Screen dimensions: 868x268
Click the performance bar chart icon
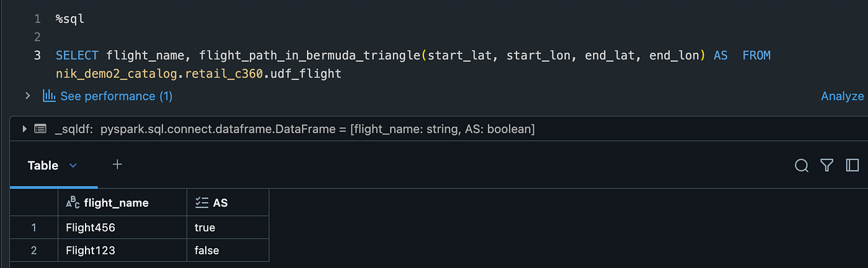[x=49, y=96]
